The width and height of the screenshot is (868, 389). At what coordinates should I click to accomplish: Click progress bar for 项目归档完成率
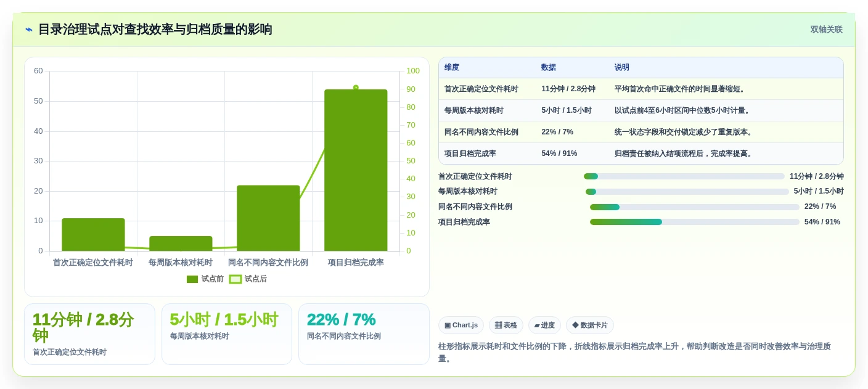point(695,222)
